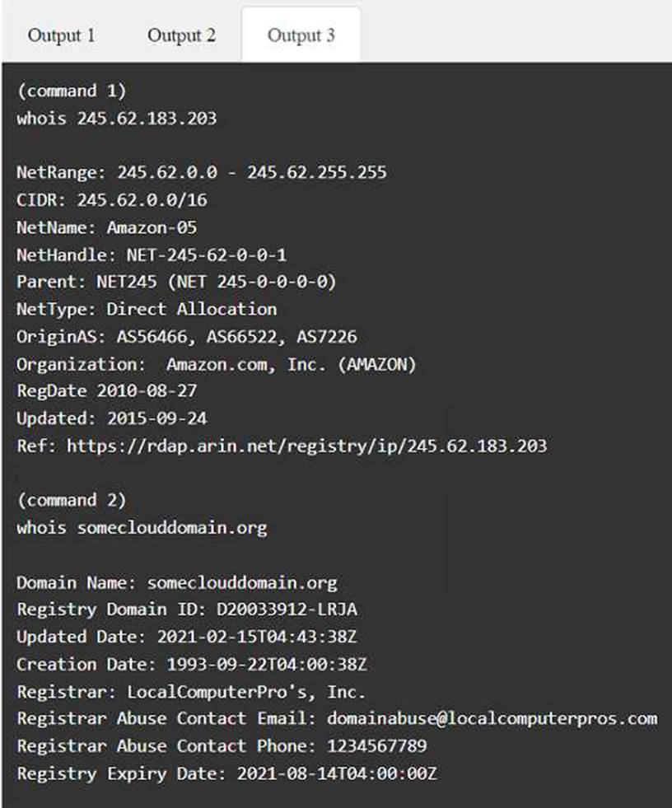Click the Registry Expiry Date line
Image resolution: width=672 pixels, height=808 pixels.
tap(226, 773)
